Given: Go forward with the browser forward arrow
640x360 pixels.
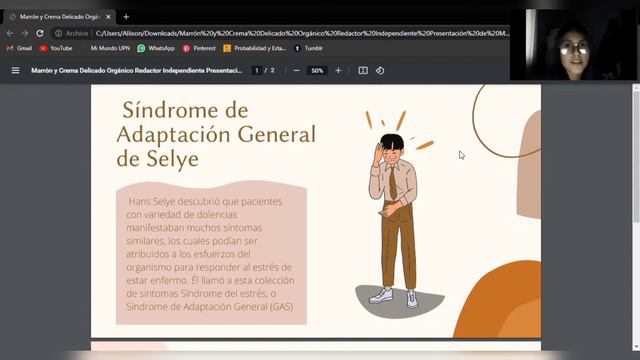Looking at the screenshot, I should click(25, 33).
